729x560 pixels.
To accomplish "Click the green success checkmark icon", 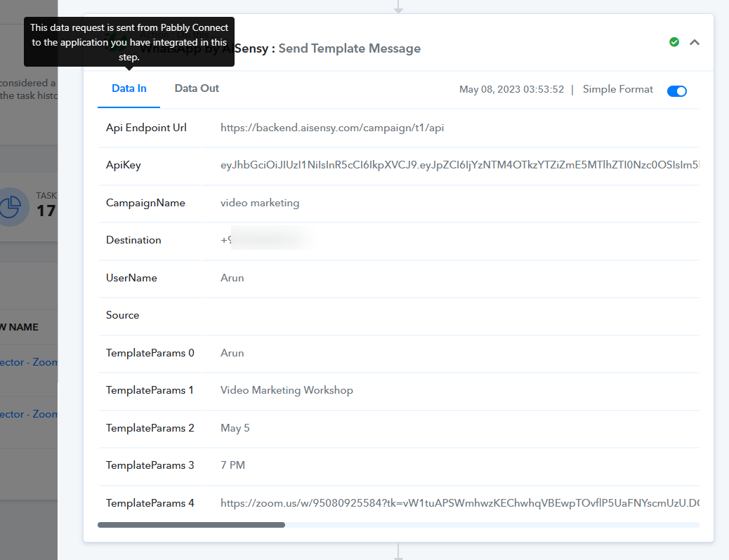I will [674, 42].
